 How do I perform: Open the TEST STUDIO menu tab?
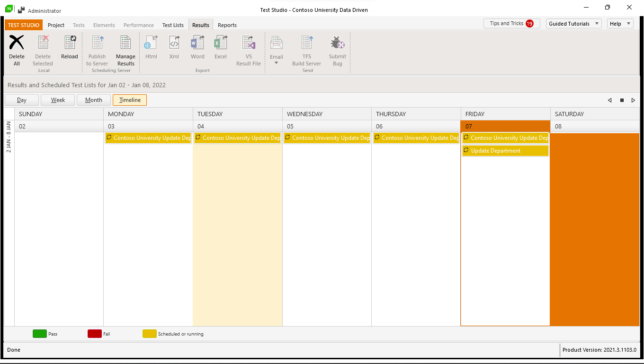click(x=24, y=25)
